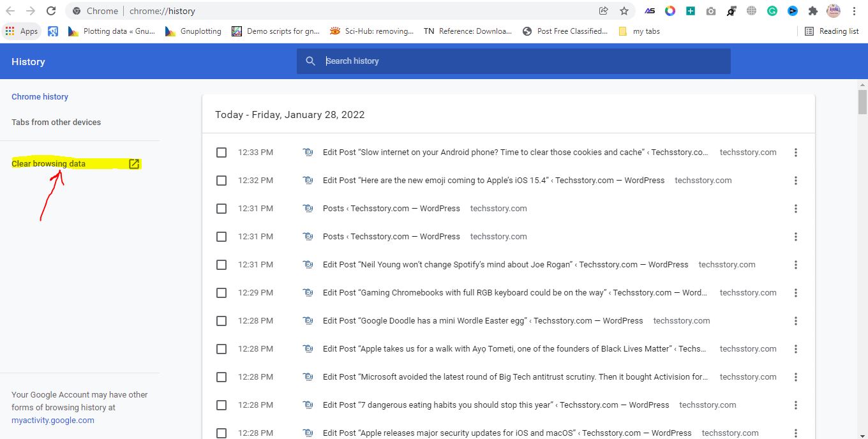Open the Extensions puzzle-piece menu
Viewport: 868px width, 439px height.
813,11
